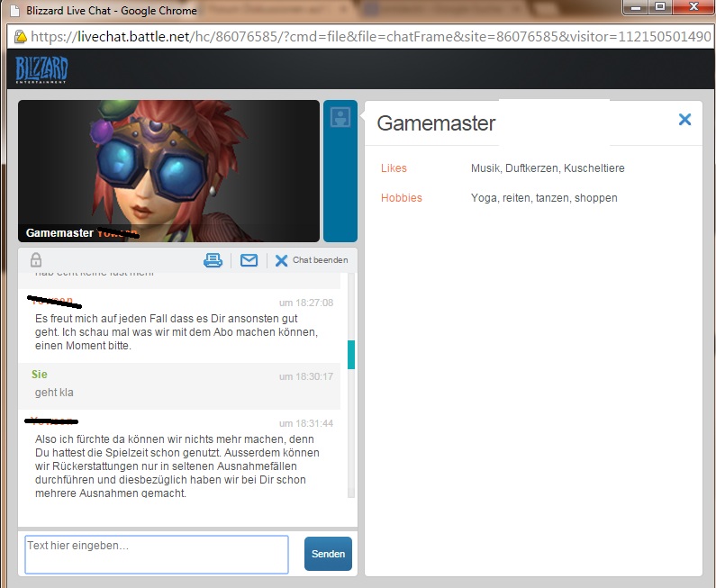The width and height of the screenshot is (716, 588).
Task: Click the security warning icon in address bar
Action: tap(21, 37)
